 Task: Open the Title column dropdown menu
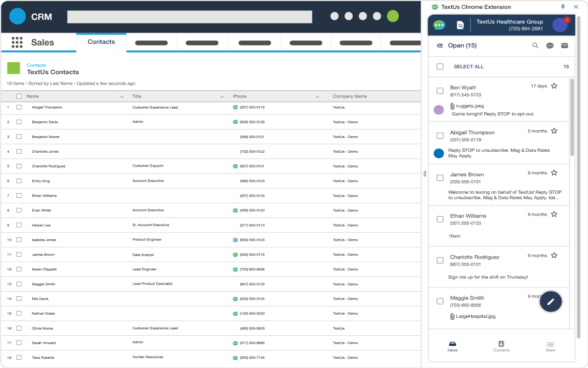click(x=222, y=97)
